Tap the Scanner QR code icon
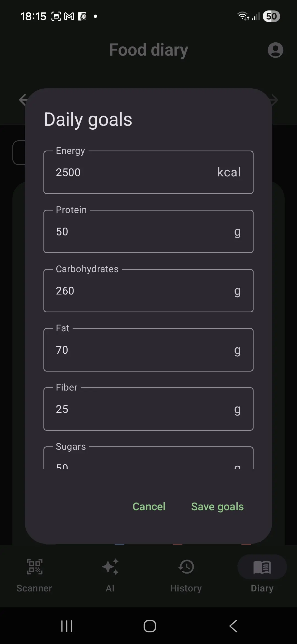The height and width of the screenshot is (644, 297). [34, 567]
